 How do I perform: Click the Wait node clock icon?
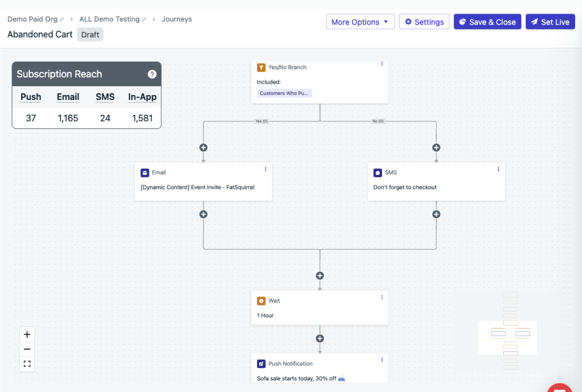point(261,301)
